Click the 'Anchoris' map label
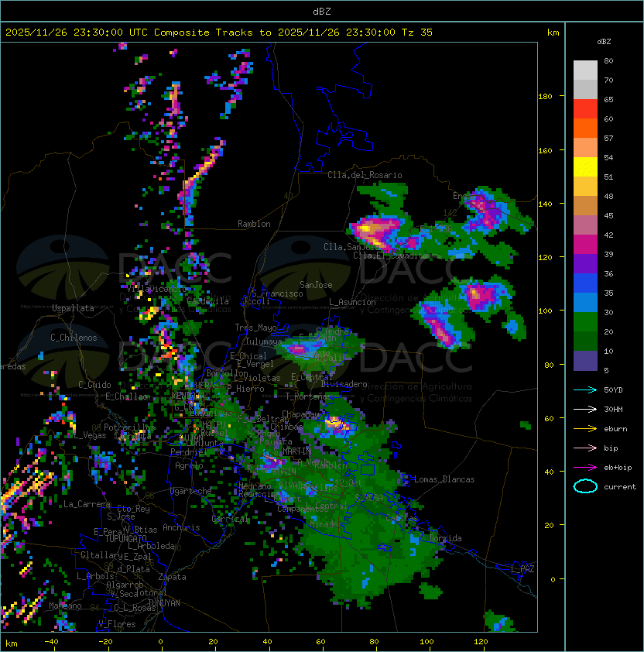 click(181, 527)
